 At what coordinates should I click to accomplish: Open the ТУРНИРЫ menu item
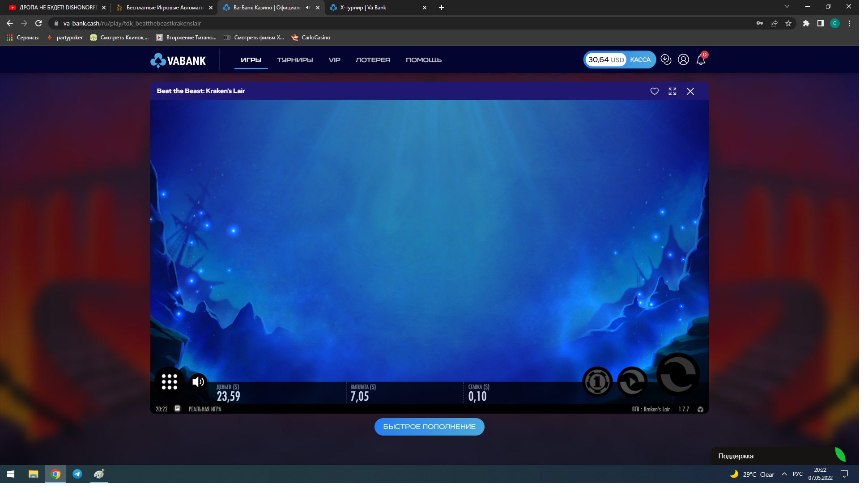tap(294, 60)
